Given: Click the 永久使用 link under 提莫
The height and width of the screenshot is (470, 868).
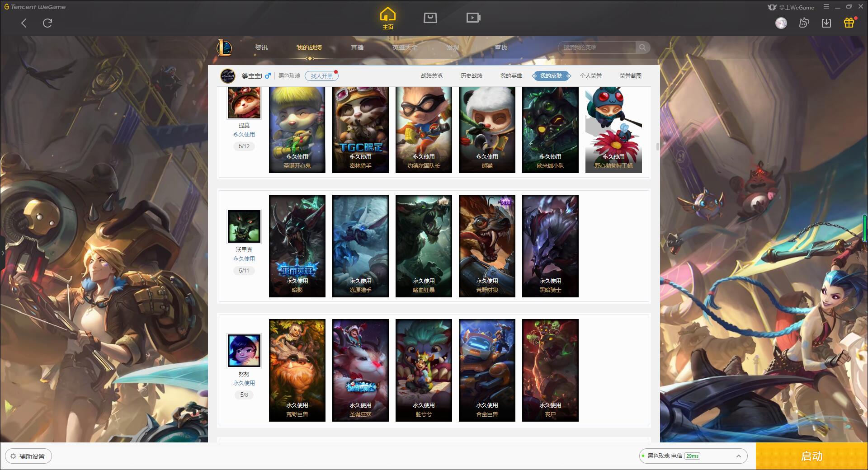Looking at the screenshot, I should (x=244, y=135).
